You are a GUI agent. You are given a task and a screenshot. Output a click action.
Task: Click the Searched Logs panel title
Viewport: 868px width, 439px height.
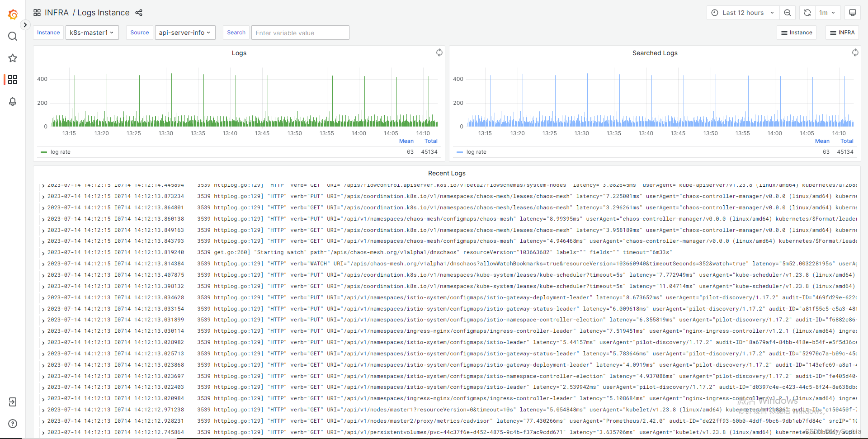[655, 53]
